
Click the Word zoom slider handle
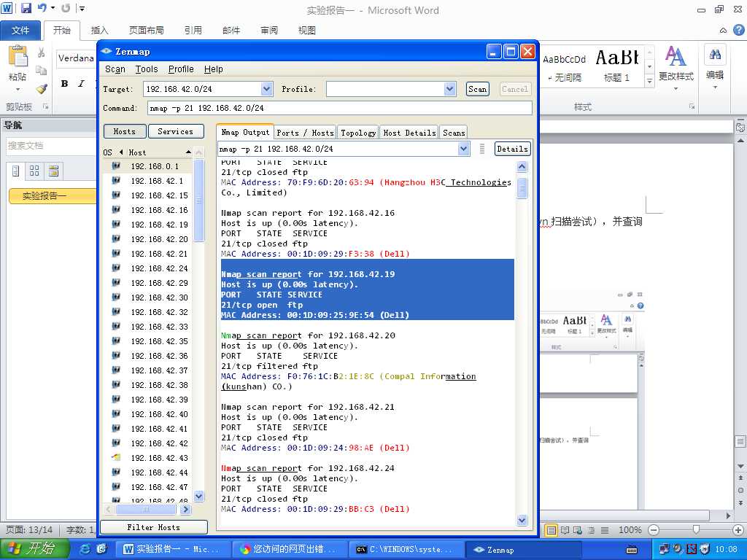point(696,529)
